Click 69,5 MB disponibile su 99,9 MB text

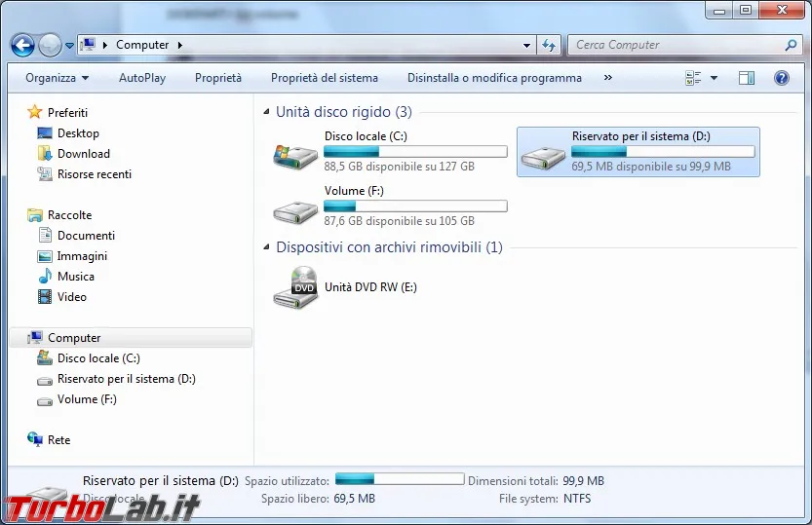point(651,167)
